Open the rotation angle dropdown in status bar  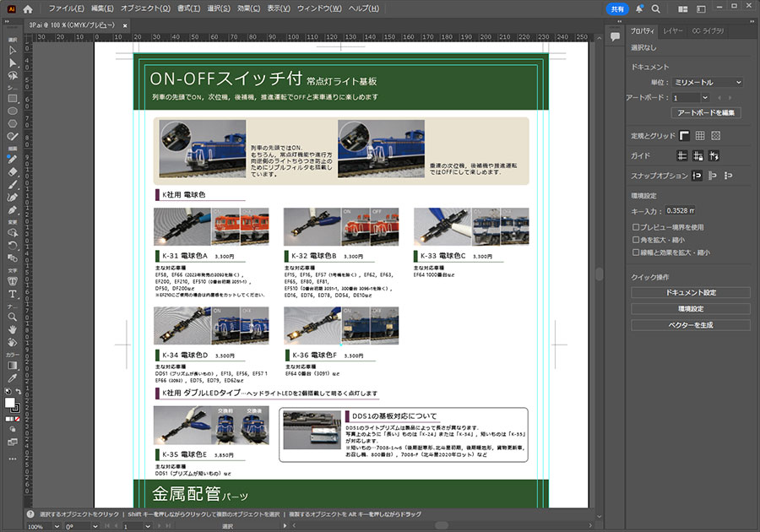tap(95, 526)
